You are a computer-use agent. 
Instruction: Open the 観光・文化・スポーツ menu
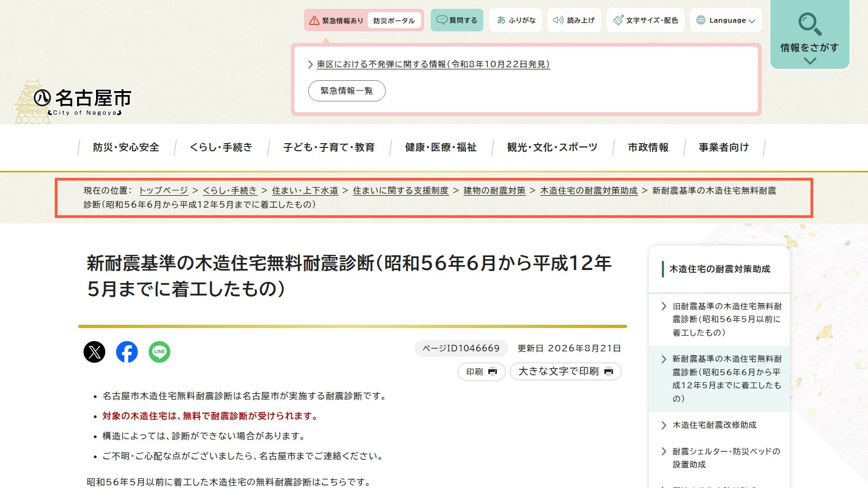tap(552, 147)
